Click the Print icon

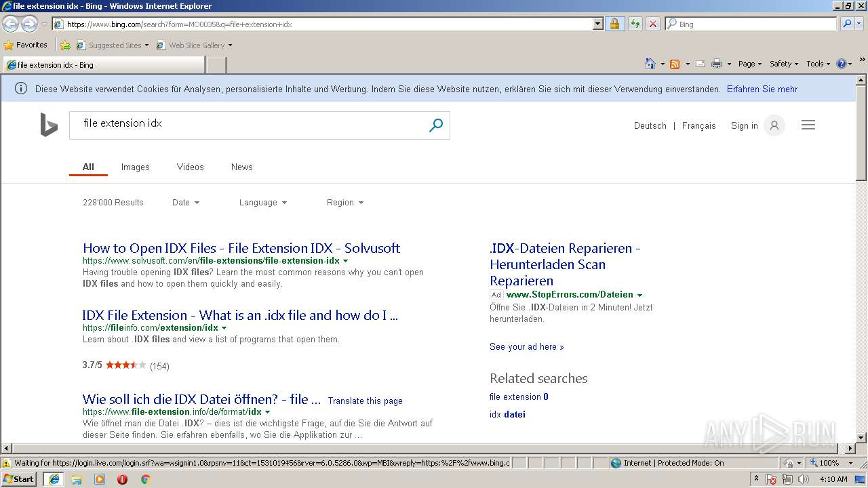point(717,64)
